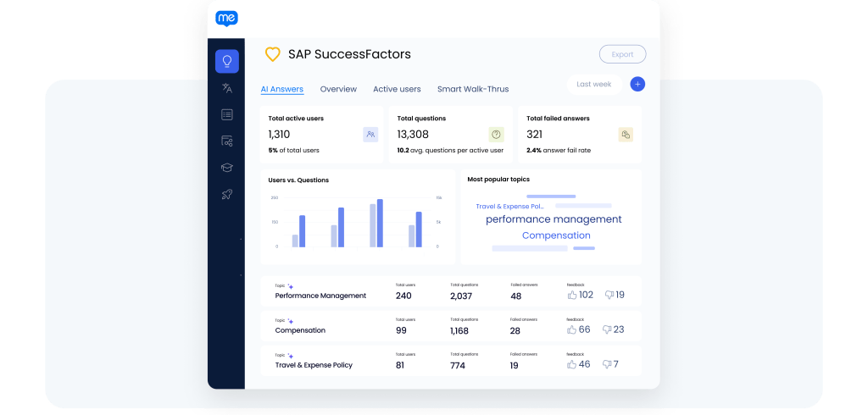This screenshot has width=868, height=415.
Task: Open the Last week date range dropdown
Action: 593,84
